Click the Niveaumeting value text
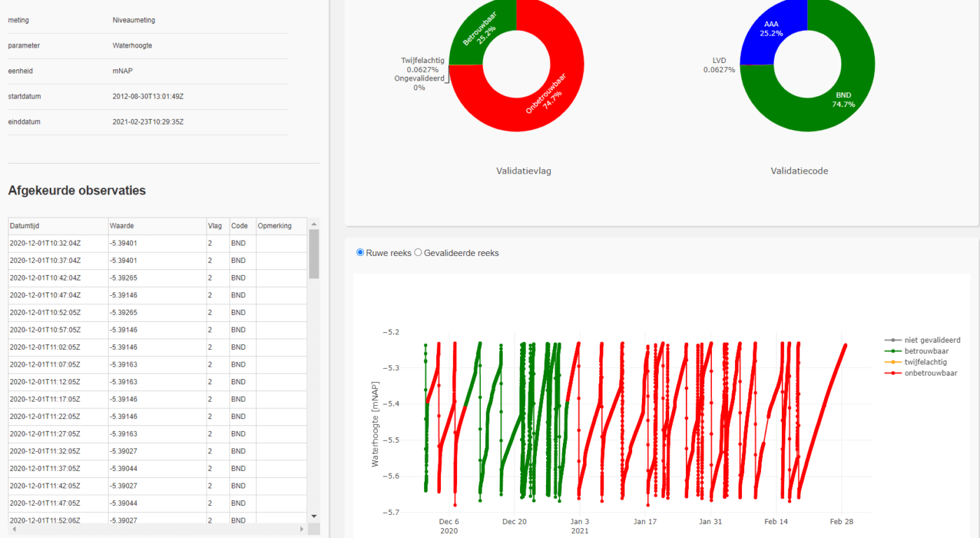The width and height of the screenshot is (980, 538). point(134,20)
